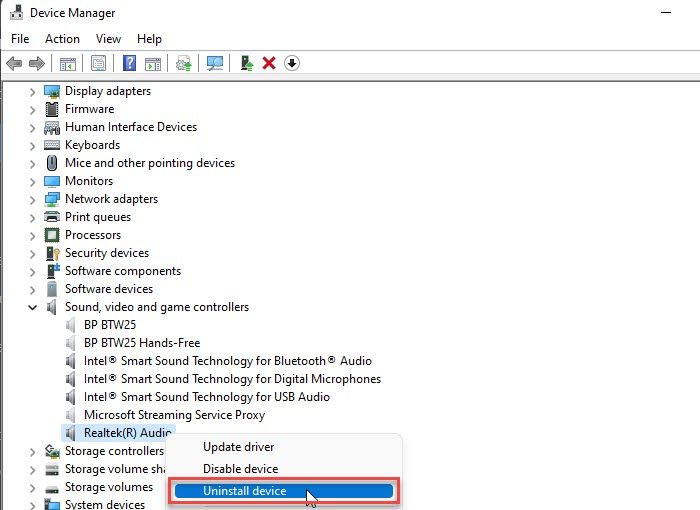Expand the Monitors node chevron
Viewport: 700px width, 510px height.
click(x=32, y=182)
